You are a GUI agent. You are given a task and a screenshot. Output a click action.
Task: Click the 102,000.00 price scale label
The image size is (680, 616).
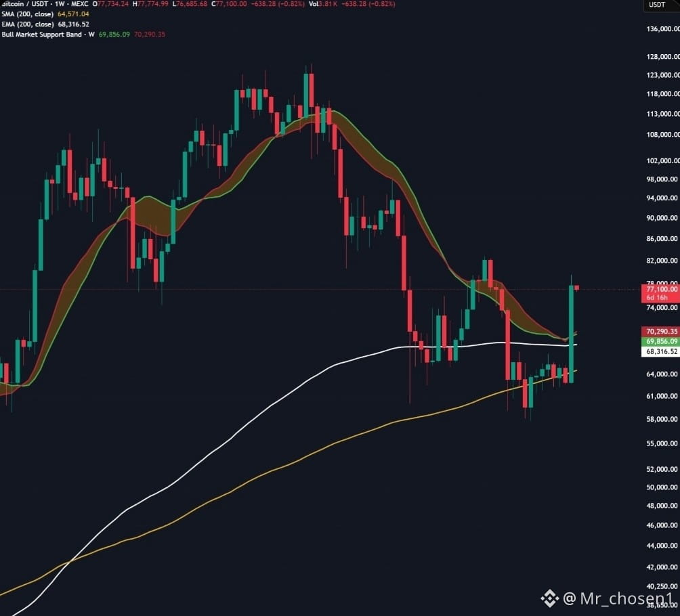[x=662, y=161]
